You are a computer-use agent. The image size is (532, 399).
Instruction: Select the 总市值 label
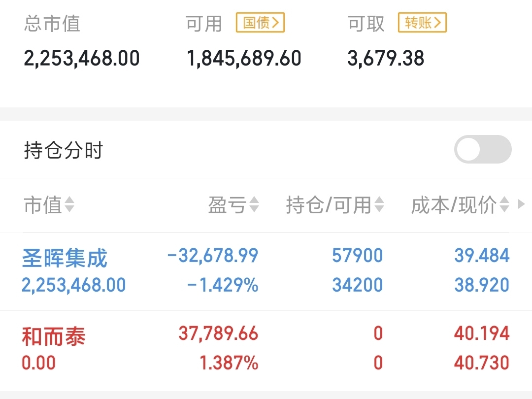(52, 24)
